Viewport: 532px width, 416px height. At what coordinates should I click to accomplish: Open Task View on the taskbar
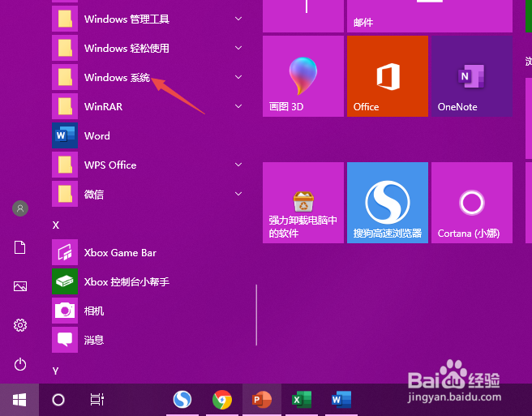tap(97, 400)
